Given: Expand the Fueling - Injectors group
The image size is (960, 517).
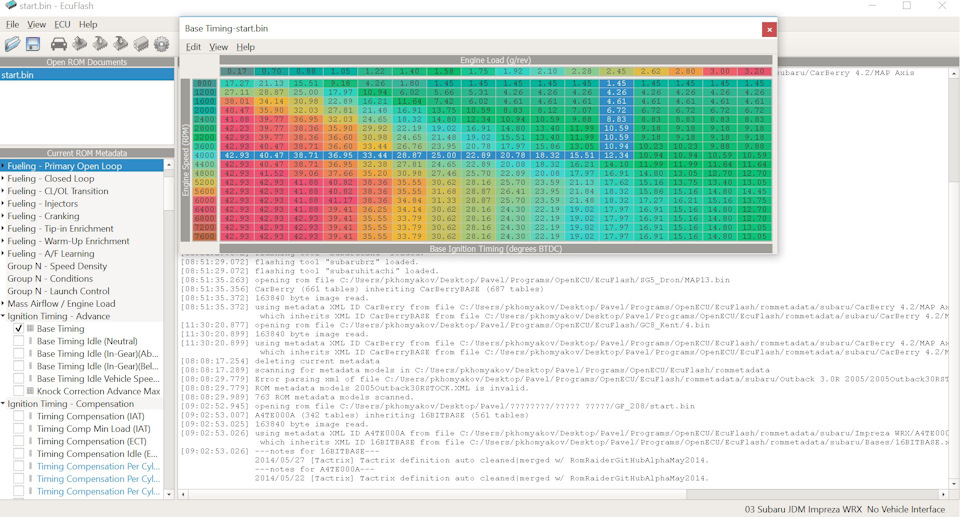Looking at the screenshot, I should click(x=3, y=203).
